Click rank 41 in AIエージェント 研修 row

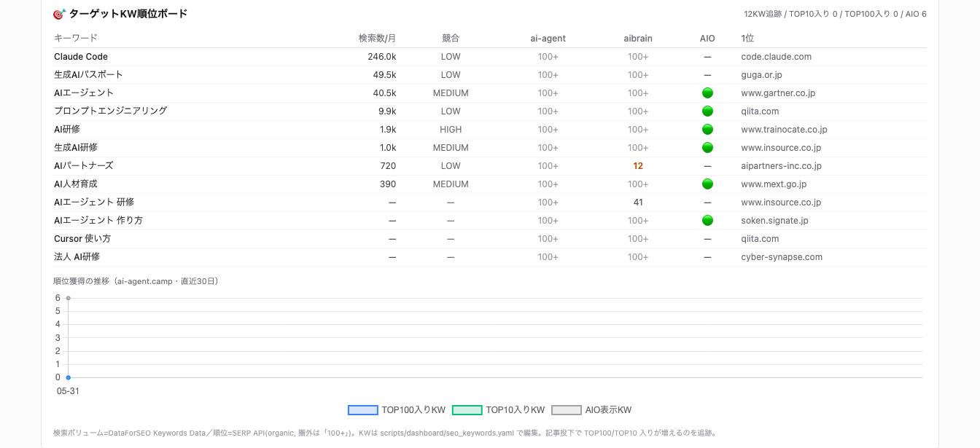[x=638, y=203]
